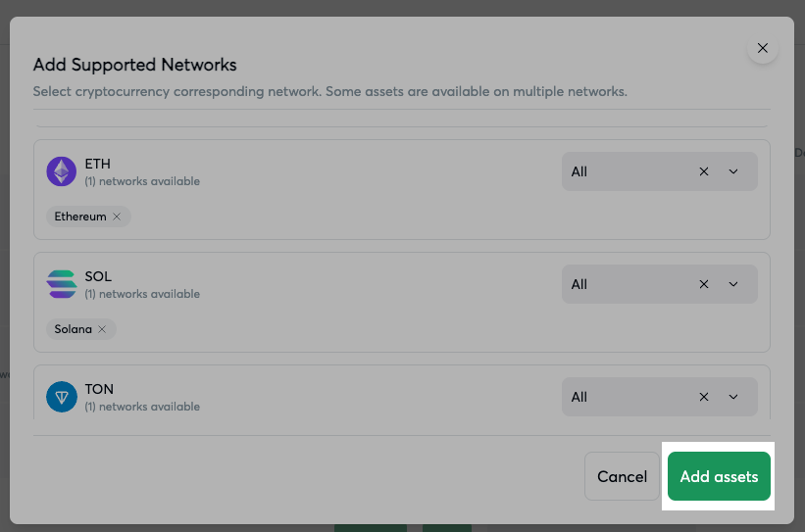Screen dimensions: 805x532
Task: Cancel adding supported networks
Action: [x=622, y=476]
